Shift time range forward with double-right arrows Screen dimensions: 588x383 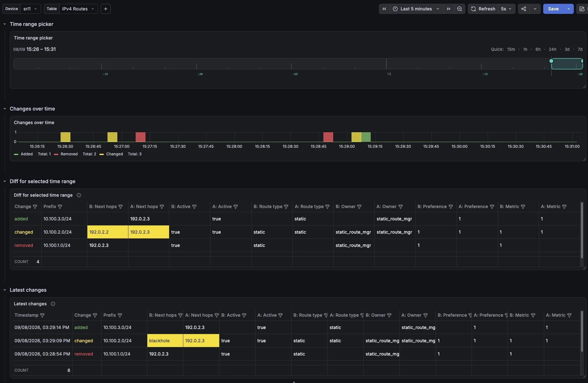click(x=448, y=9)
